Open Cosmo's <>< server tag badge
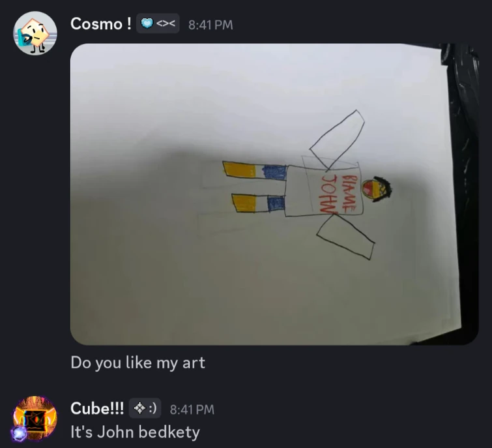This screenshot has height=448, width=492. [158, 23]
